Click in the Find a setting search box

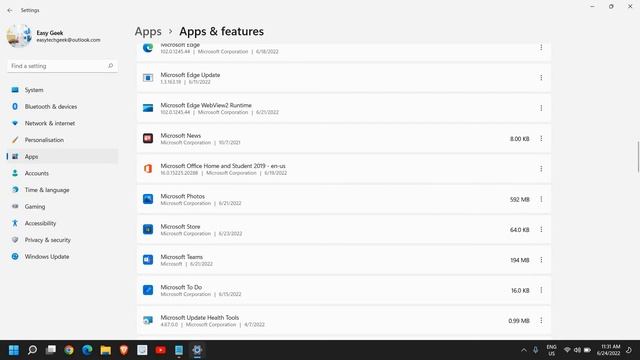tap(62, 66)
